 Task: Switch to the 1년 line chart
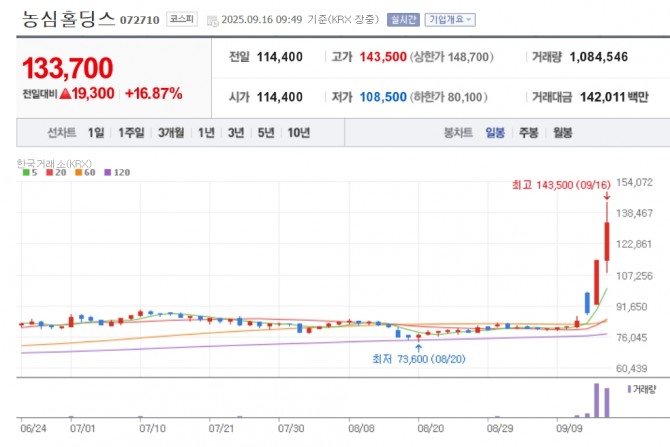(206, 133)
